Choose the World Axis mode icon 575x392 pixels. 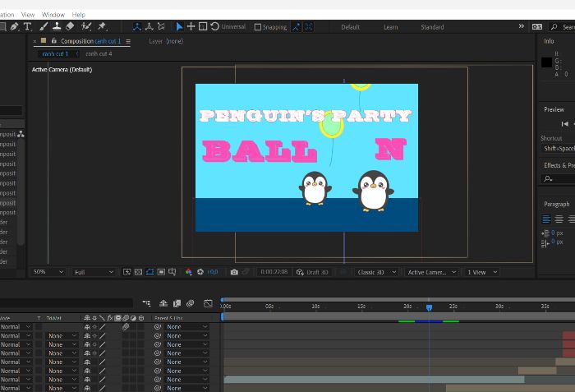coord(149,27)
